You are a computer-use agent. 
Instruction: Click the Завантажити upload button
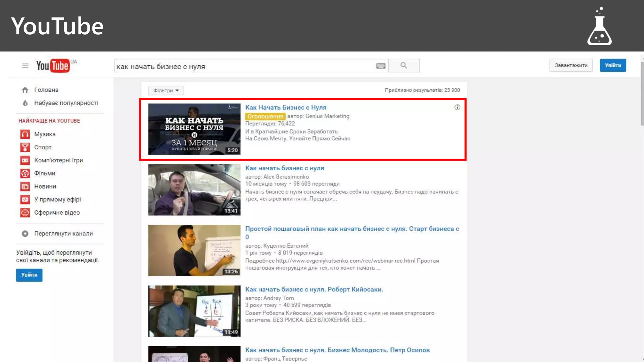[571, 65]
